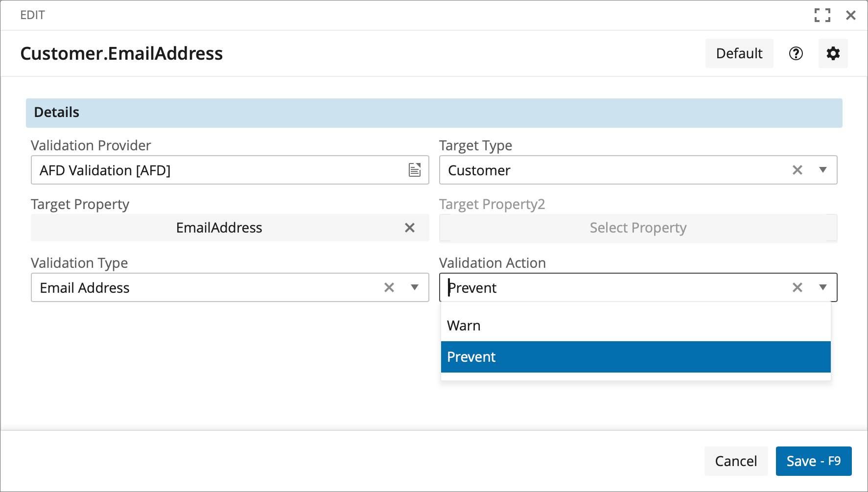Open the help question mark icon

pos(796,53)
